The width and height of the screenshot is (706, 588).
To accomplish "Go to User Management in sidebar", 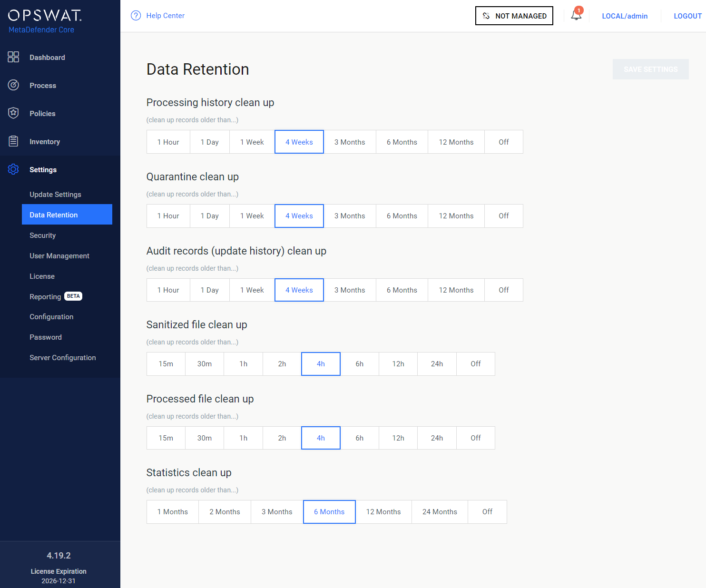I will [x=59, y=256].
